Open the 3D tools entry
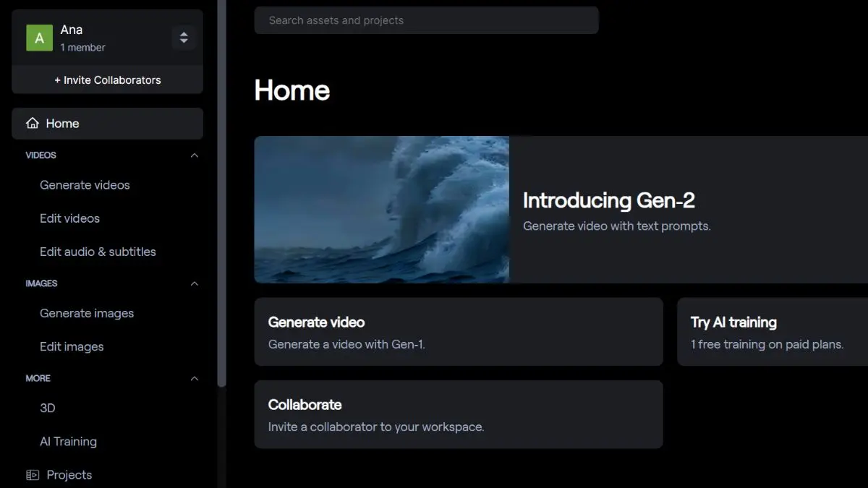Viewport: 868px width, 488px height. [48, 408]
